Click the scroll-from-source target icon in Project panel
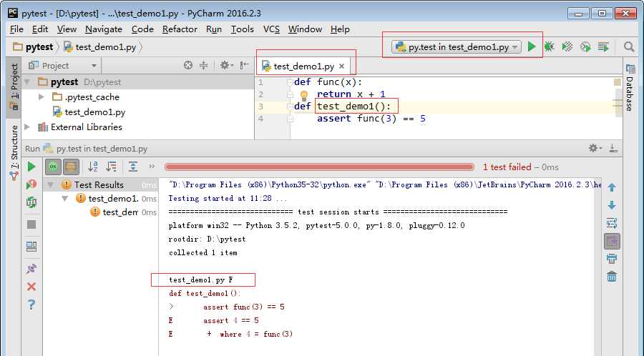 (188, 65)
